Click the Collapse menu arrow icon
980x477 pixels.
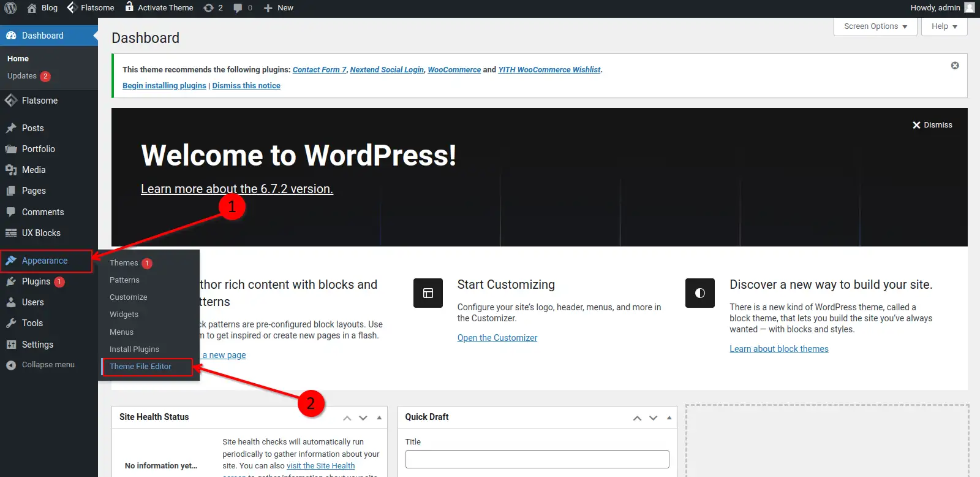coord(11,365)
